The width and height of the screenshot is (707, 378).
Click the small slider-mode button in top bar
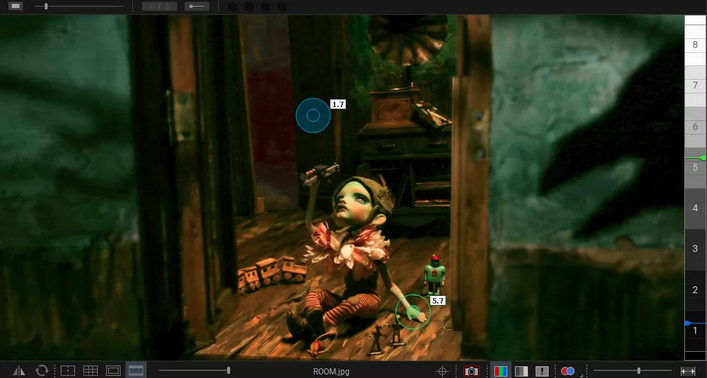[x=197, y=6]
